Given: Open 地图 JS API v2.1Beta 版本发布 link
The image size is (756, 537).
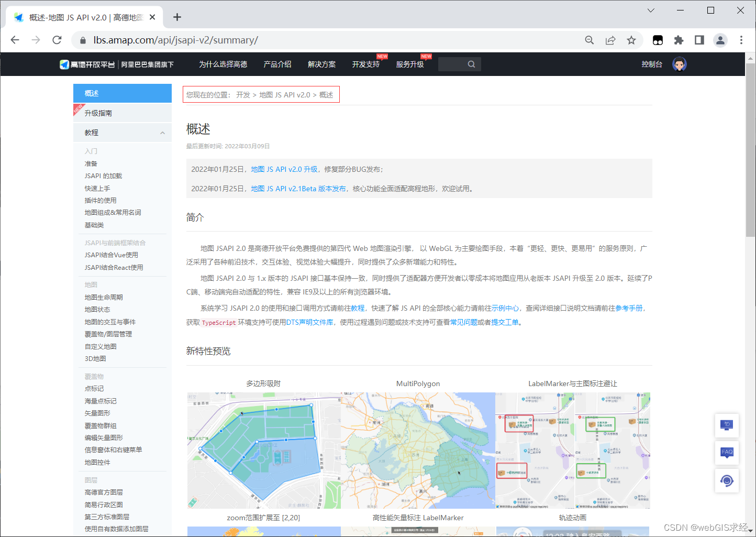Looking at the screenshot, I should click(298, 189).
